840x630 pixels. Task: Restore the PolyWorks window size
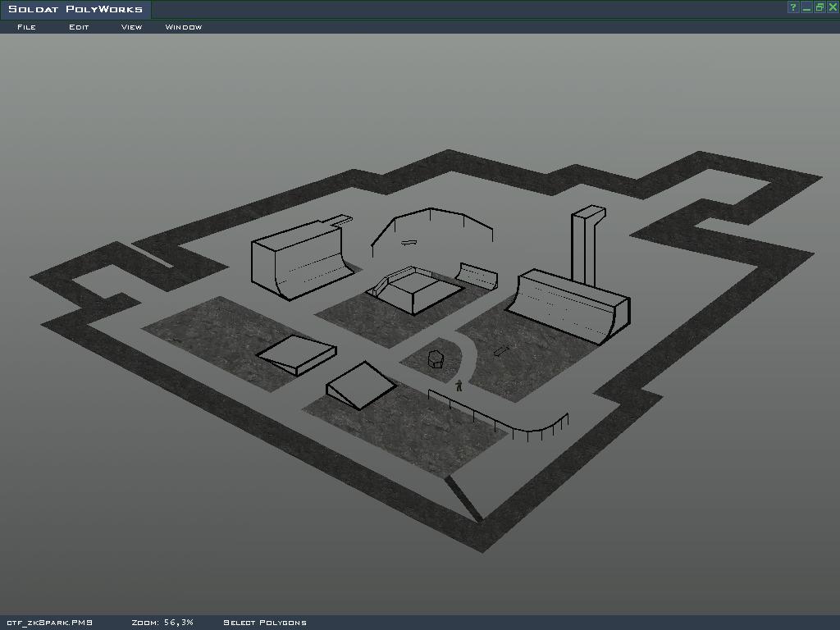[819, 7]
